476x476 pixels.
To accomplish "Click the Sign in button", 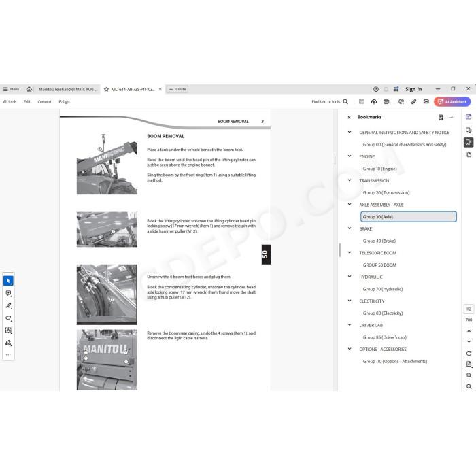I will tap(413, 89).
